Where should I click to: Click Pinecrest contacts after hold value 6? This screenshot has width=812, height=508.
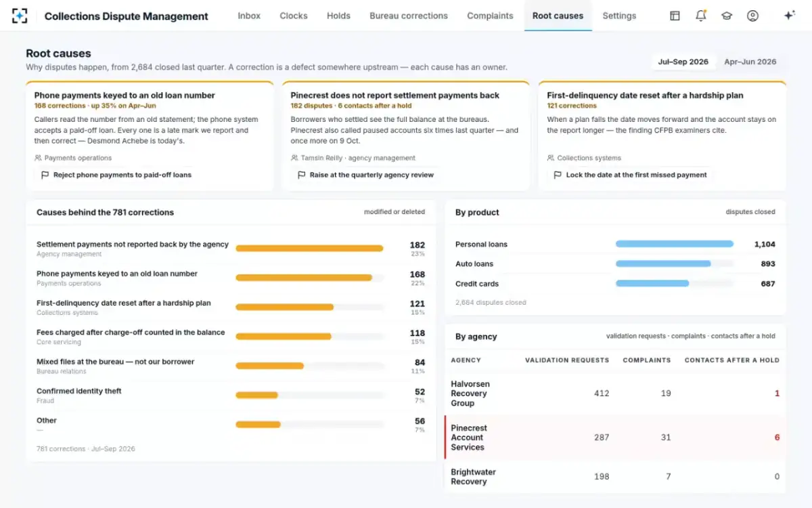point(777,438)
